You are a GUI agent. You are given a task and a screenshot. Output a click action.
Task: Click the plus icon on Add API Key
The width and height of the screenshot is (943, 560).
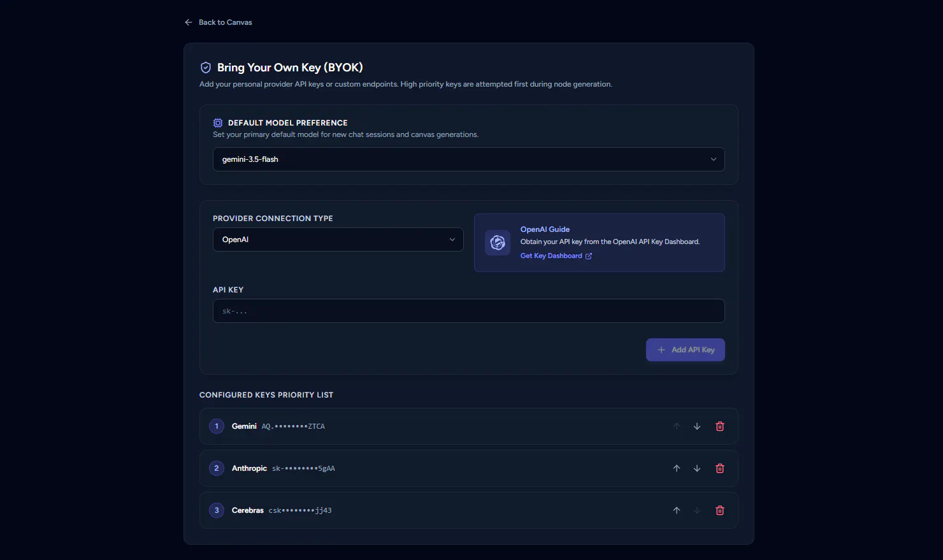point(661,350)
